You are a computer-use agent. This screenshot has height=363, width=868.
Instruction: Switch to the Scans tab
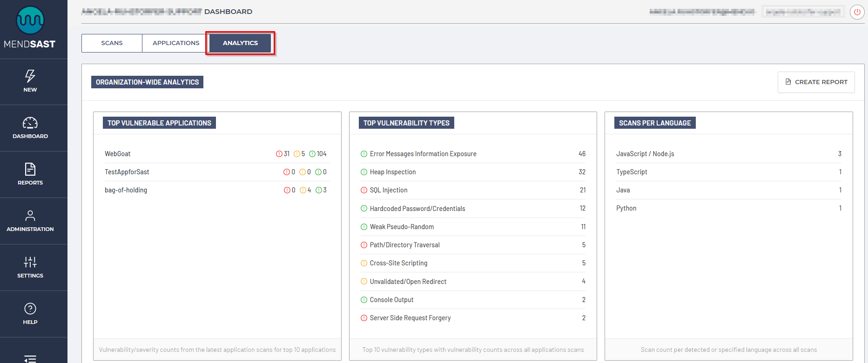coord(112,43)
